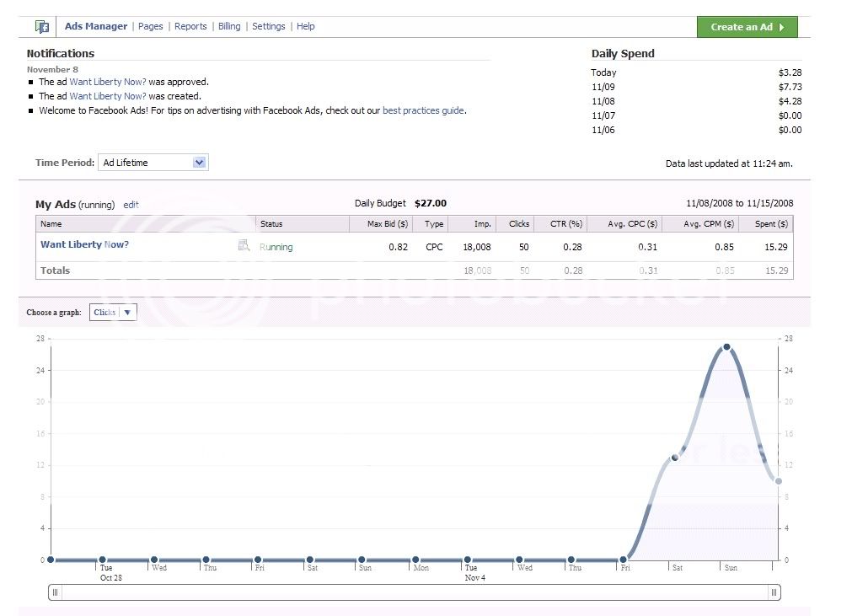
Task: Click the edit link next to My Ads
Action: tap(131, 205)
